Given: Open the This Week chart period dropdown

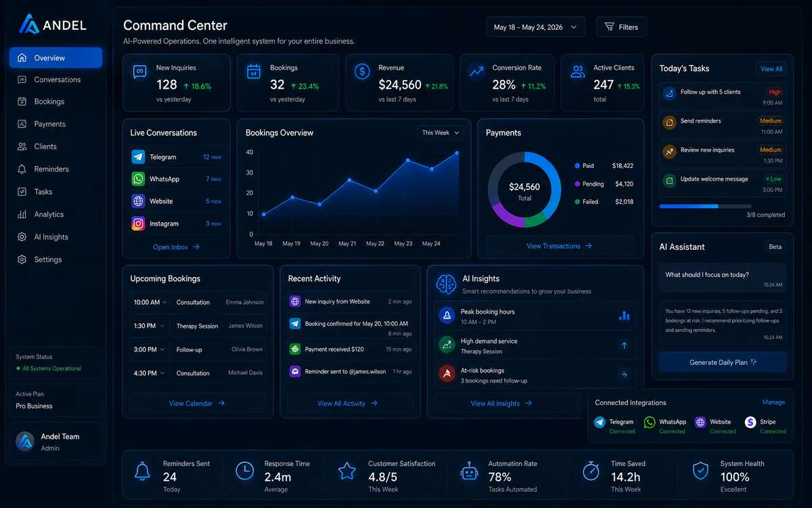Looking at the screenshot, I should (x=441, y=133).
